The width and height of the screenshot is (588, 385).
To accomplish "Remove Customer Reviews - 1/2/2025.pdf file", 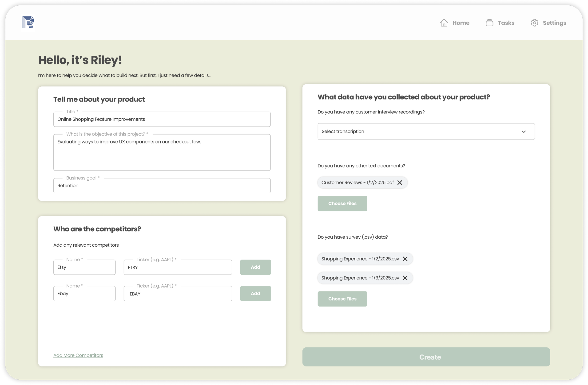I will (400, 182).
